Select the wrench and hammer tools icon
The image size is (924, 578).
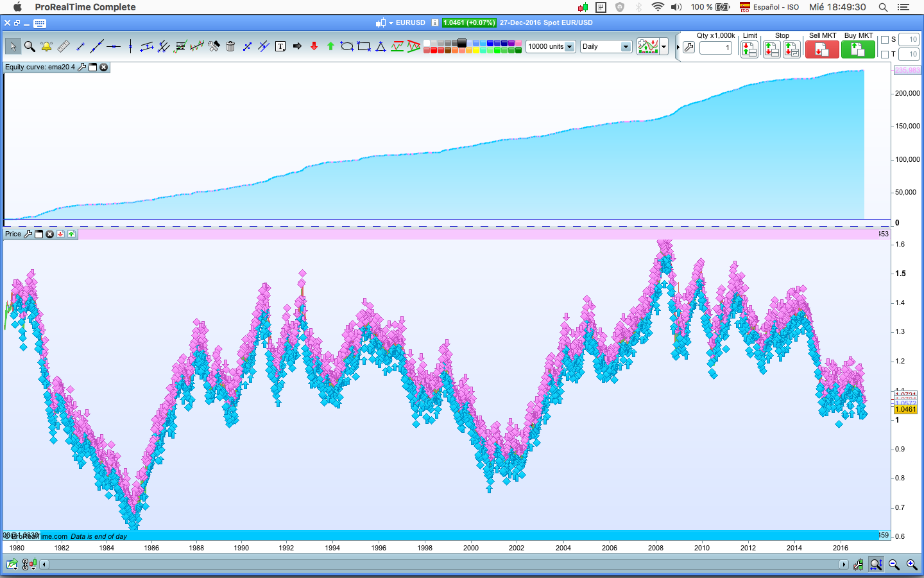coord(214,46)
